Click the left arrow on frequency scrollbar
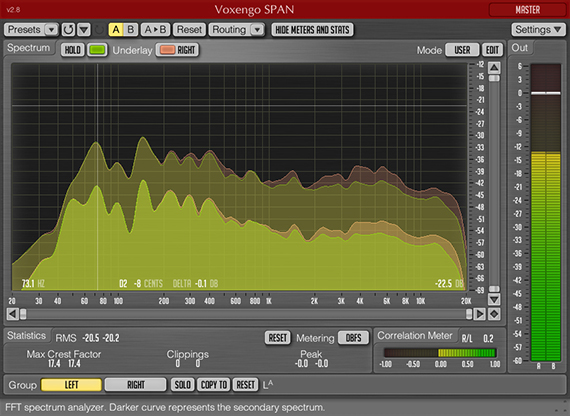570x416 pixels. [12, 314]
